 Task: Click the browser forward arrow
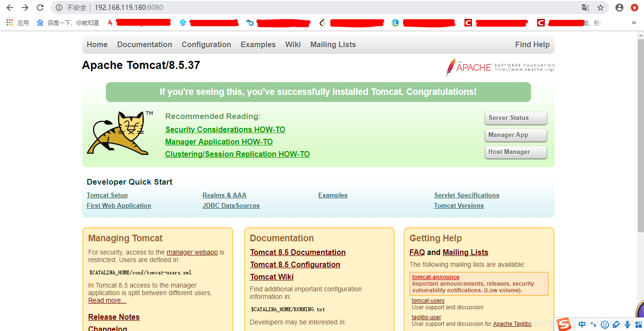point(25,8)
